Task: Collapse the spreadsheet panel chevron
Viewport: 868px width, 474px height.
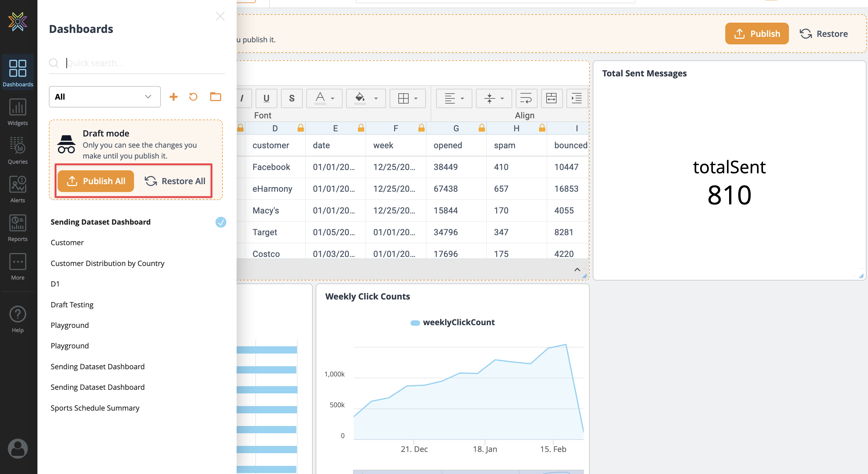Action: click(577, 269)
